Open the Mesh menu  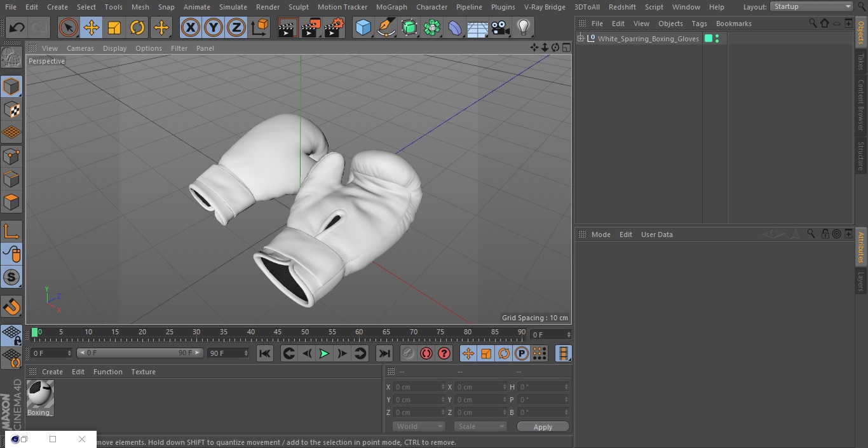click(x=140, y=7)
